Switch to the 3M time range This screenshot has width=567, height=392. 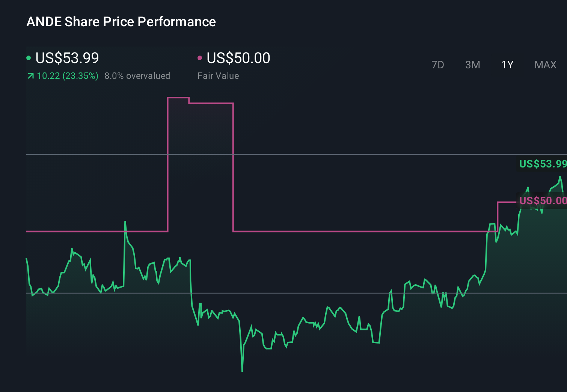[472, 65]
